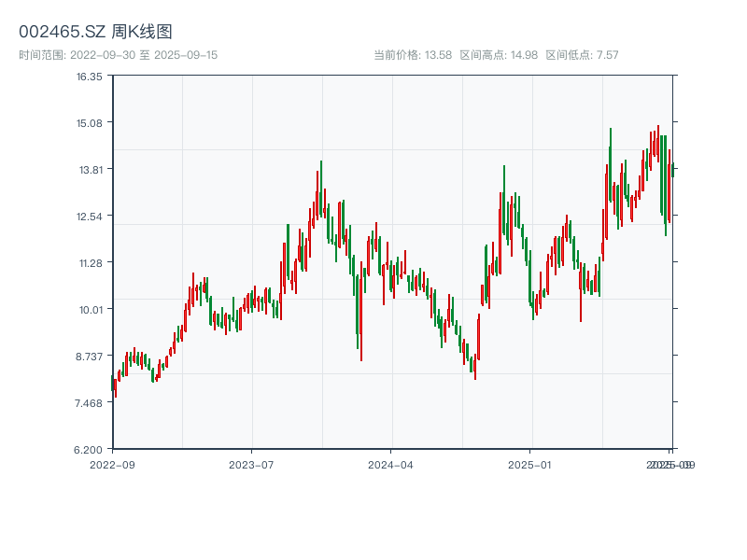Screen dimensions: 747x560
Task: Click the y-axis label 8.737
Action: [x=89, y=357]
